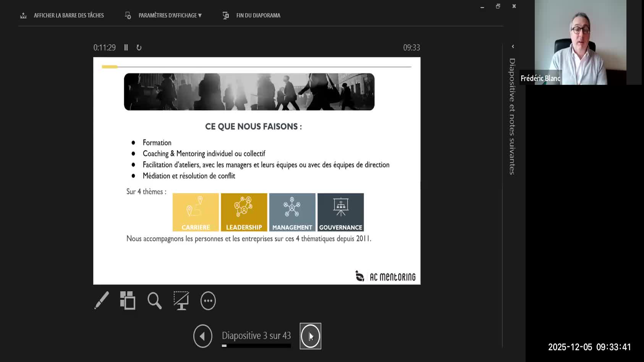Go to the previous slide arrow
Screen dimensions: 644x362
tap(202, 336)
